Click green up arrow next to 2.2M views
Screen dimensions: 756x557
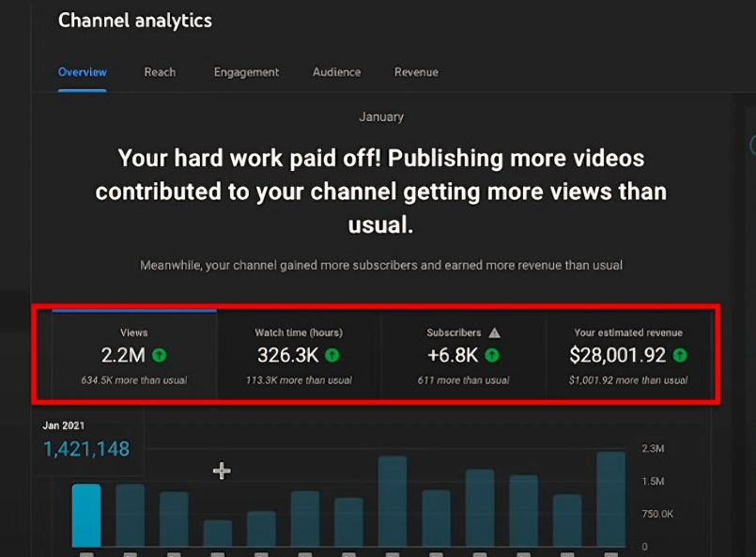pyautogui.click(x=160, y=355)
